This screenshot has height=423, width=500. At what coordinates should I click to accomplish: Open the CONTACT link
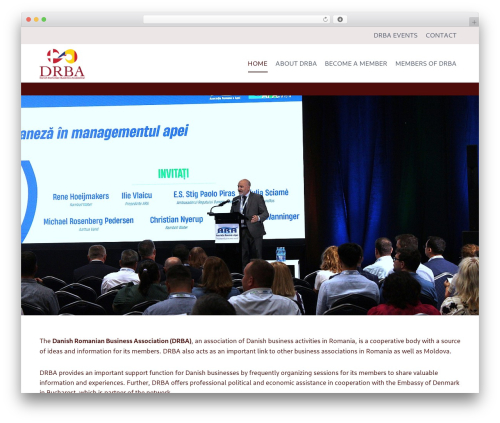tap(441, 35)
